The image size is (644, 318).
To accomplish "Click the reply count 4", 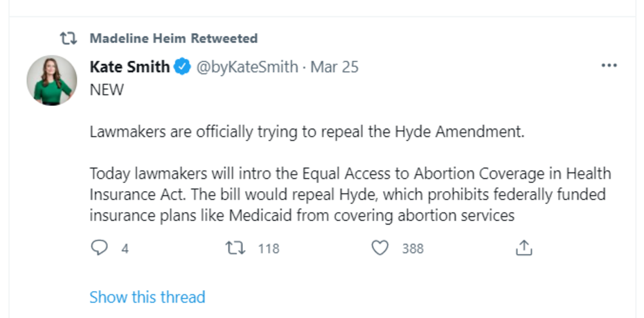I will (125, 248).
